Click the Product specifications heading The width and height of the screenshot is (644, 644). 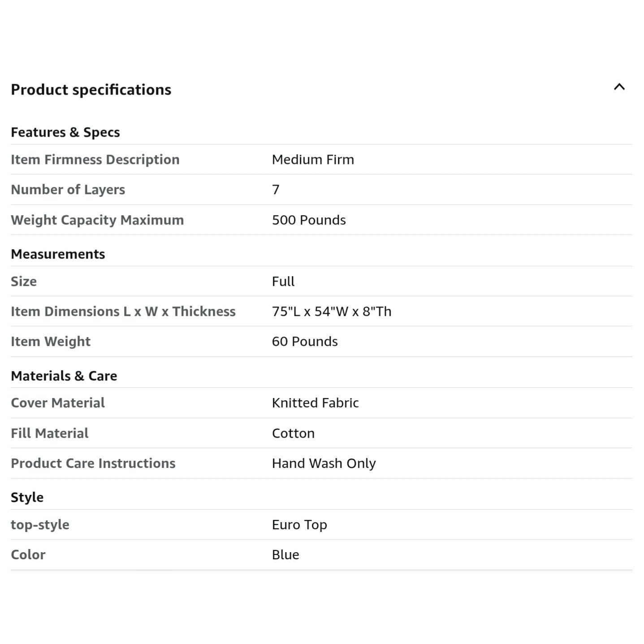[x=91, y=90]
